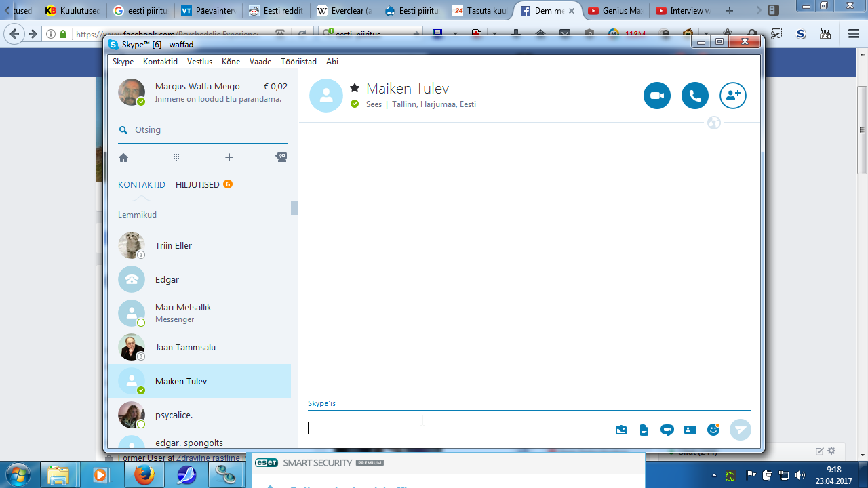
Task: Click the taskbar clock showing 9:18
Action: pyautogui.click(x=834, y=474)
